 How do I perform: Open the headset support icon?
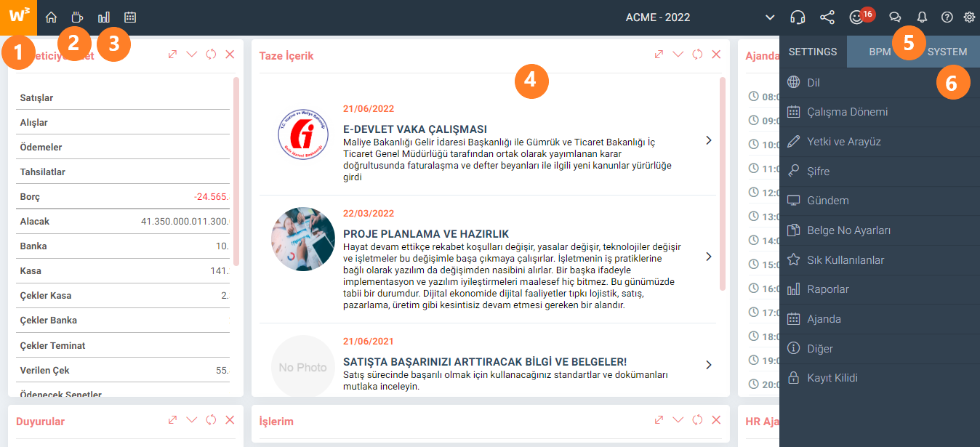tap(798, 17)
